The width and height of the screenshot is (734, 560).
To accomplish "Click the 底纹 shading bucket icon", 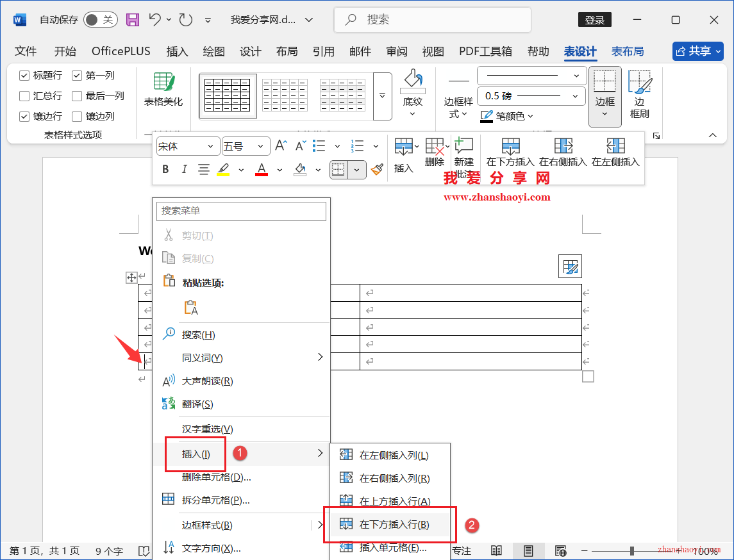I will point(412,78).
